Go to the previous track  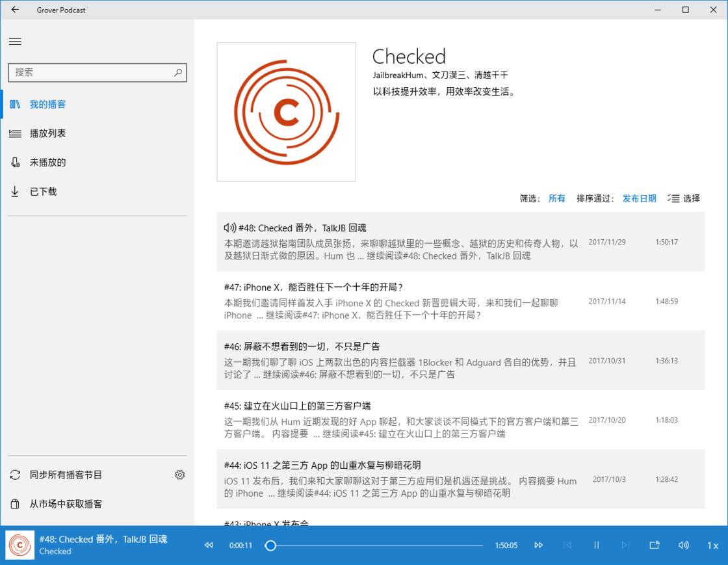coord(567,545)
